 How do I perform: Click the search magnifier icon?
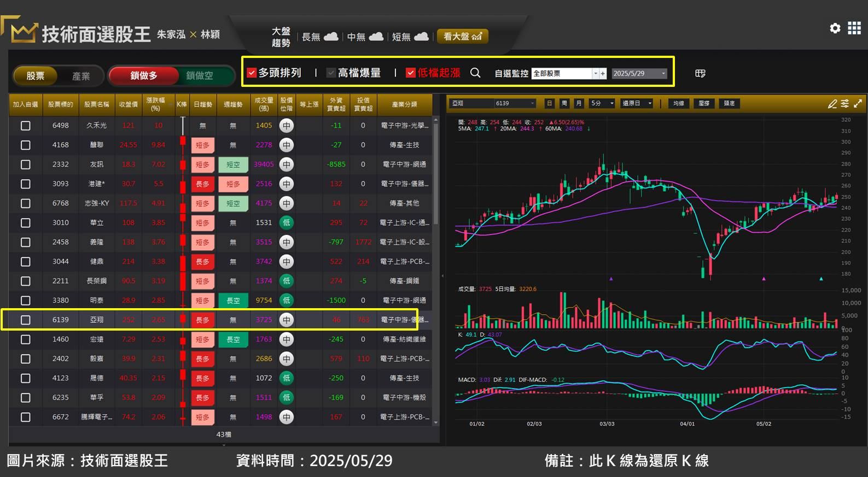coord(475,73)
